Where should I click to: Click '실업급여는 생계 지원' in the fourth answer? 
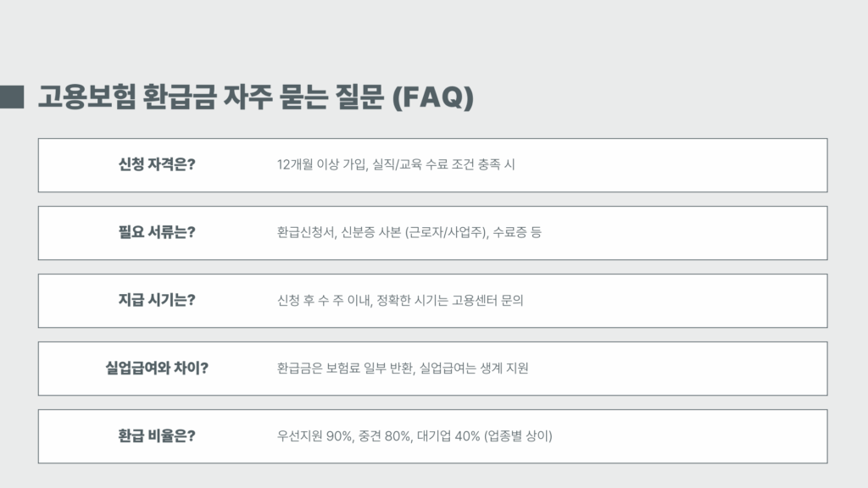(x=474, y=368)
